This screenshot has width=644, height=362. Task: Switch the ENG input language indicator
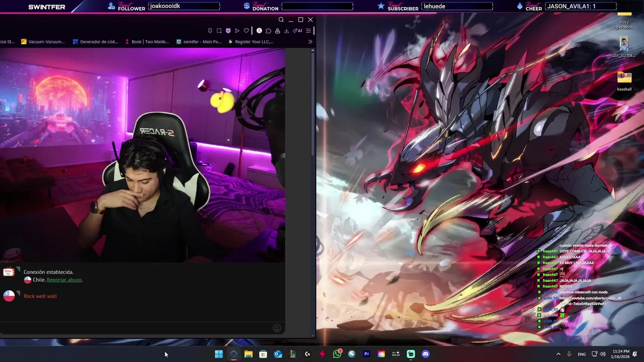click(x=582, y=354)
